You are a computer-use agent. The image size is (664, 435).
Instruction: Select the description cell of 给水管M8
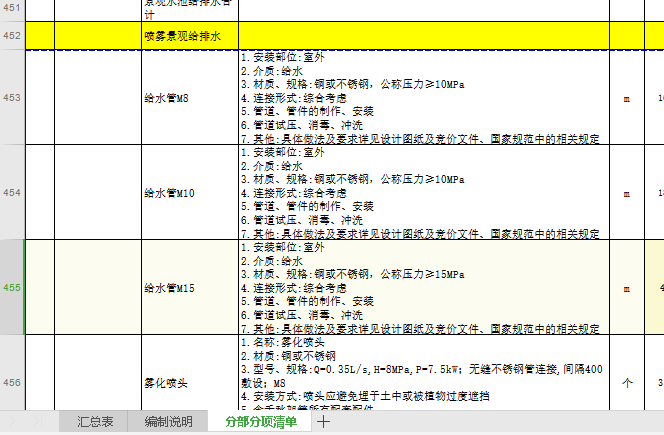click(x=424, y=97)
